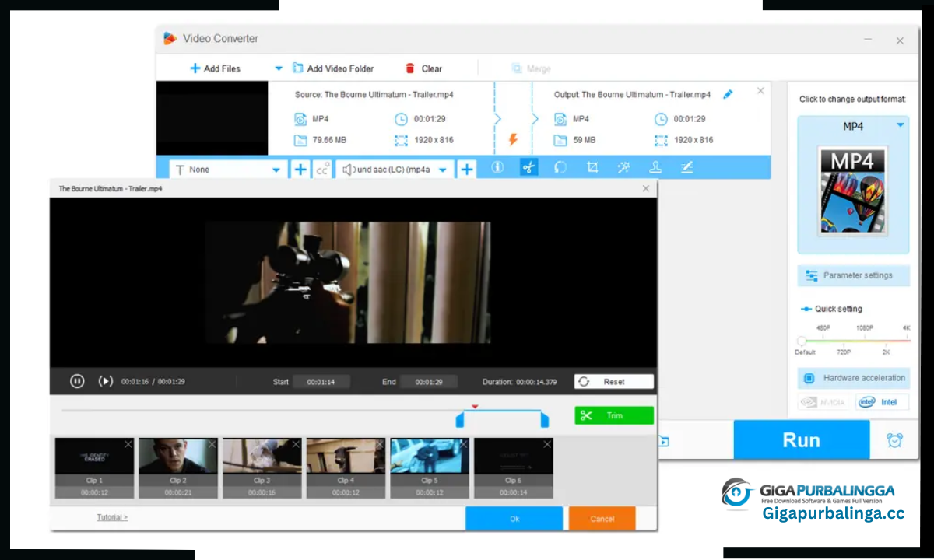Viewport: 934px width, 560px height.
Task: Click the green Trim button
Action: click(614, 415)
